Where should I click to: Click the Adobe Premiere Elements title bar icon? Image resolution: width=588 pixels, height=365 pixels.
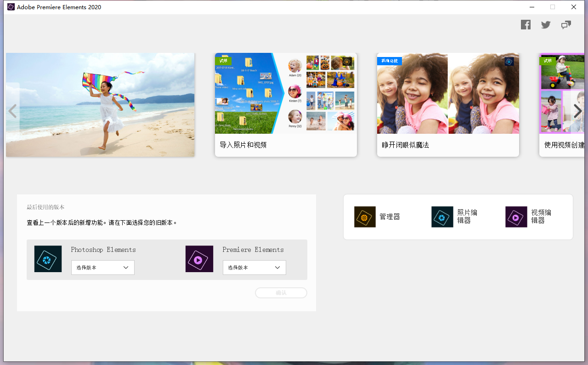(x=11, y=7)
